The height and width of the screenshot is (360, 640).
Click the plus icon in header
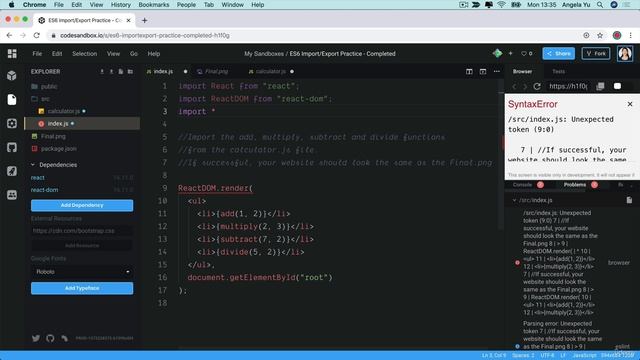(510, 53)
